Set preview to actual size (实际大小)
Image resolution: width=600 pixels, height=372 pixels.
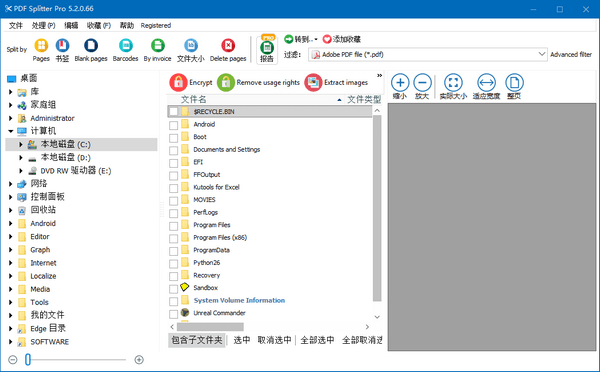point(453,83)
